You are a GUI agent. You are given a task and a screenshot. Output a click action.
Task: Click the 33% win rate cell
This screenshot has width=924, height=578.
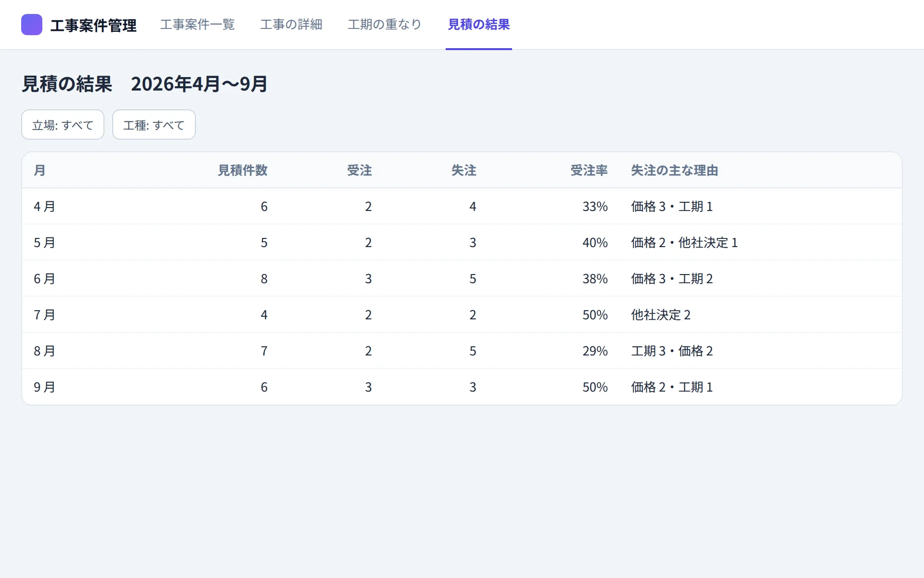595,207
